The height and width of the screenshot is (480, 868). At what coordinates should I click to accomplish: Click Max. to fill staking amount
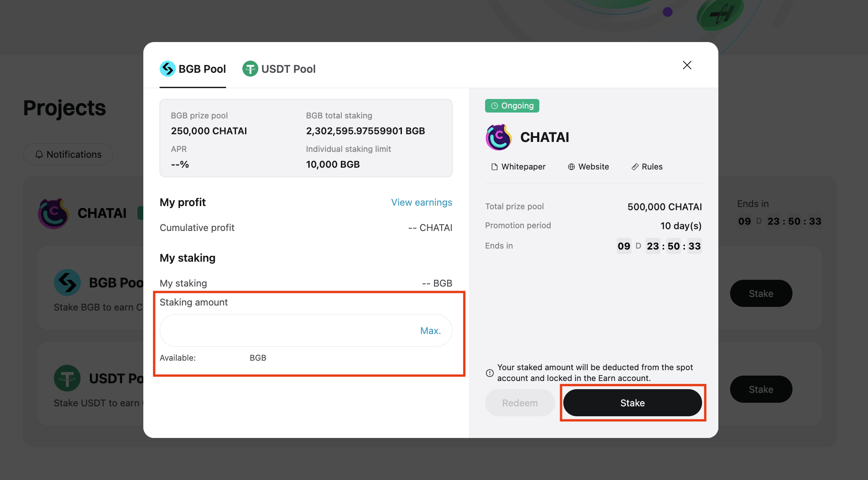430,331
